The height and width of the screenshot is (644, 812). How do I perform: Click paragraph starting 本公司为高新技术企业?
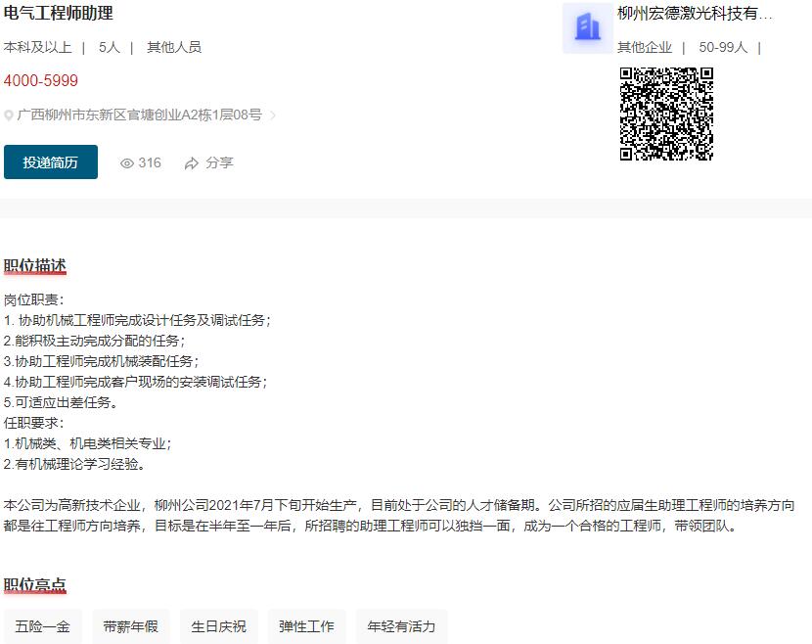click(399, 516)
